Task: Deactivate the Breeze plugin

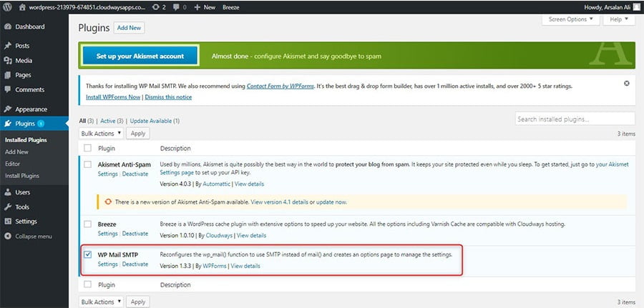Action: tap(135, 234)
